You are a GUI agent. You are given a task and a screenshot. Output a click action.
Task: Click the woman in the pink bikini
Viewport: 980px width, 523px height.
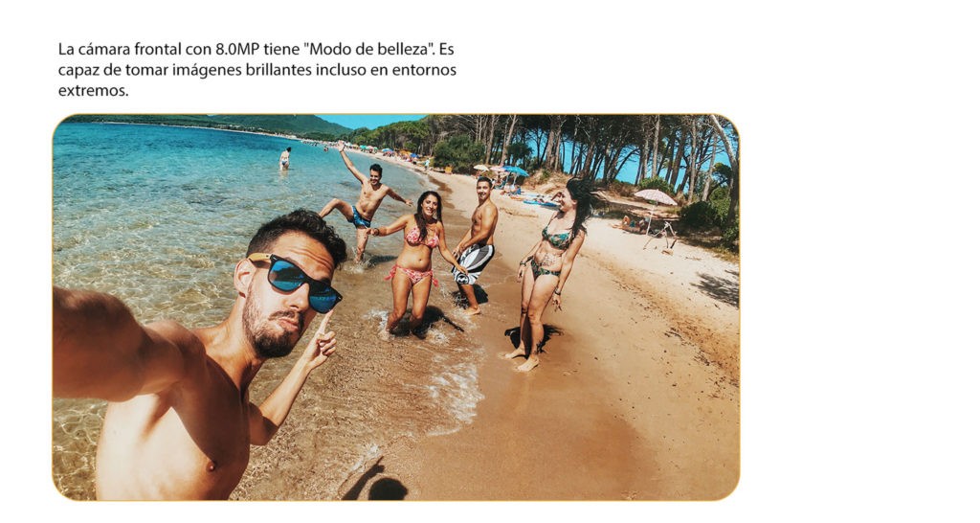point(417,261)
